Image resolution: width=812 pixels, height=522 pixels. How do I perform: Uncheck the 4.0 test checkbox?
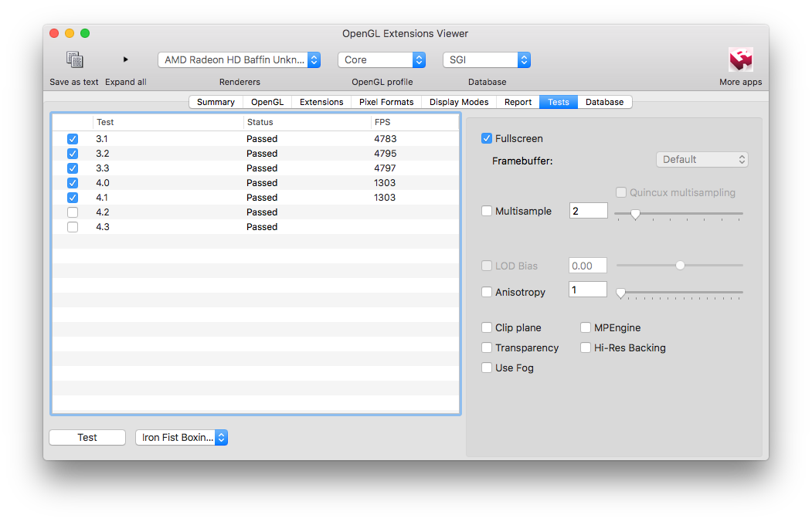tap(73, 183)
